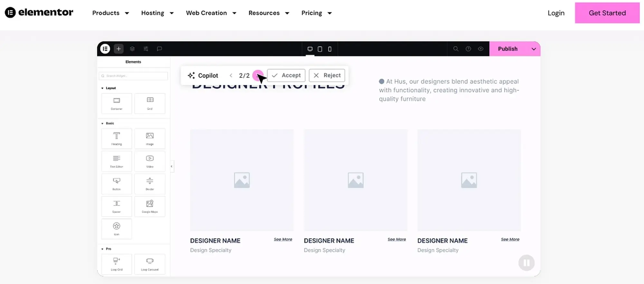
Task: Add the Container widget
Action: [x=117, y=104]
